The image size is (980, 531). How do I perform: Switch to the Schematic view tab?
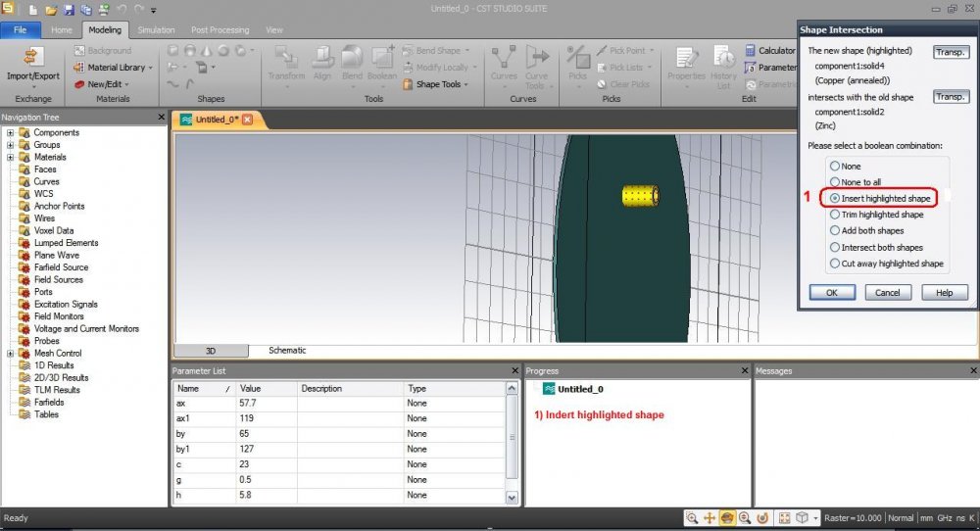tap(287, 351)
